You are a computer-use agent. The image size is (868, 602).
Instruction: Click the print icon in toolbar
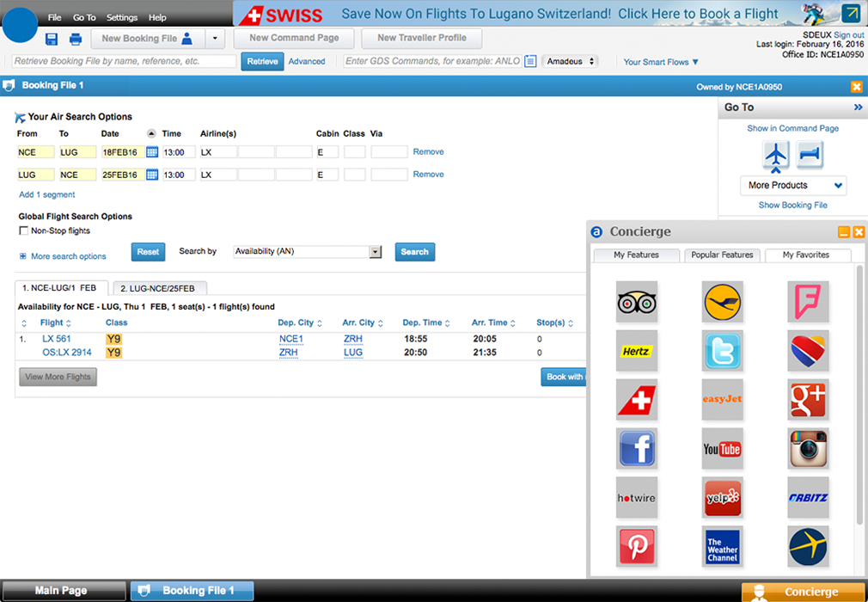point(76,39)
